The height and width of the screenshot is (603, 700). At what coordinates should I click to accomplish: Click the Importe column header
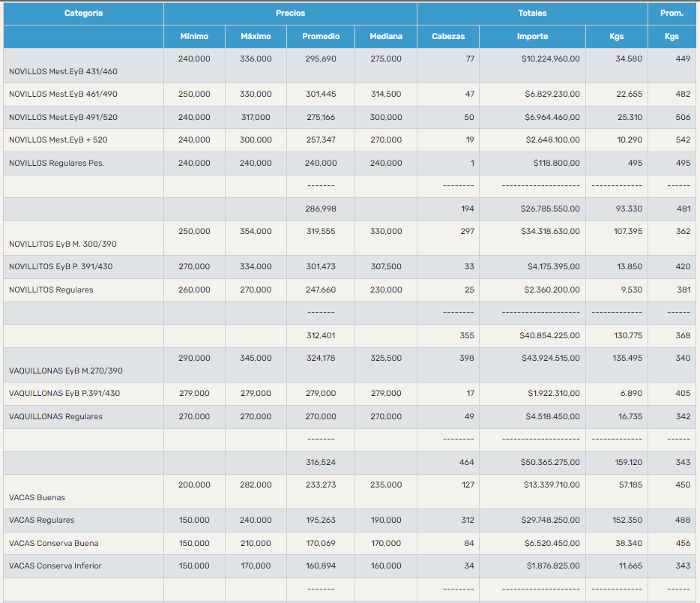tap(532, 37)
